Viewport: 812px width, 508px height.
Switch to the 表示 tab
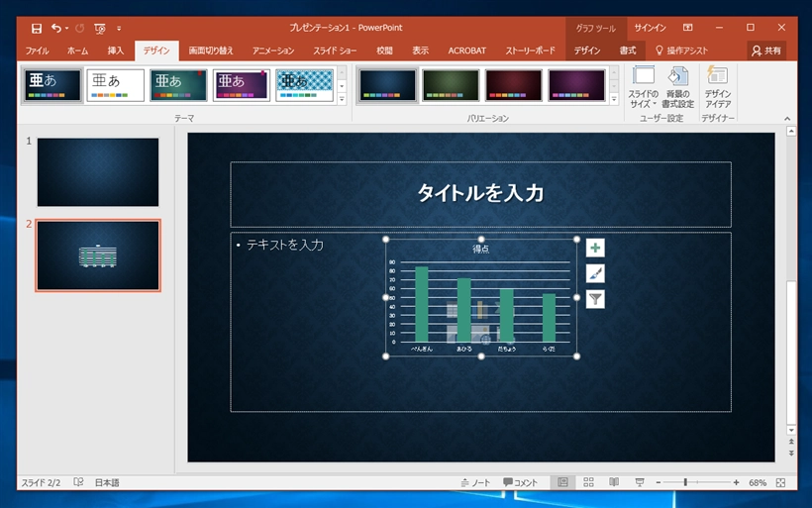click(420, 51)
